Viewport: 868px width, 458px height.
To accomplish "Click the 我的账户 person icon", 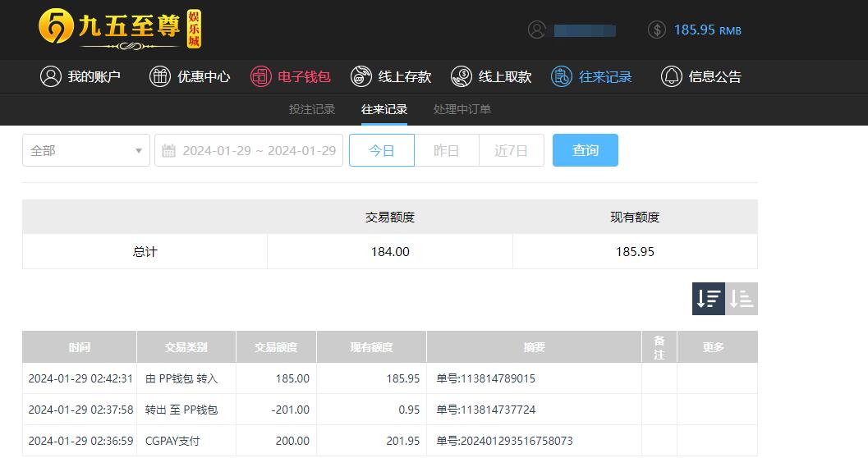I will 50,76.
